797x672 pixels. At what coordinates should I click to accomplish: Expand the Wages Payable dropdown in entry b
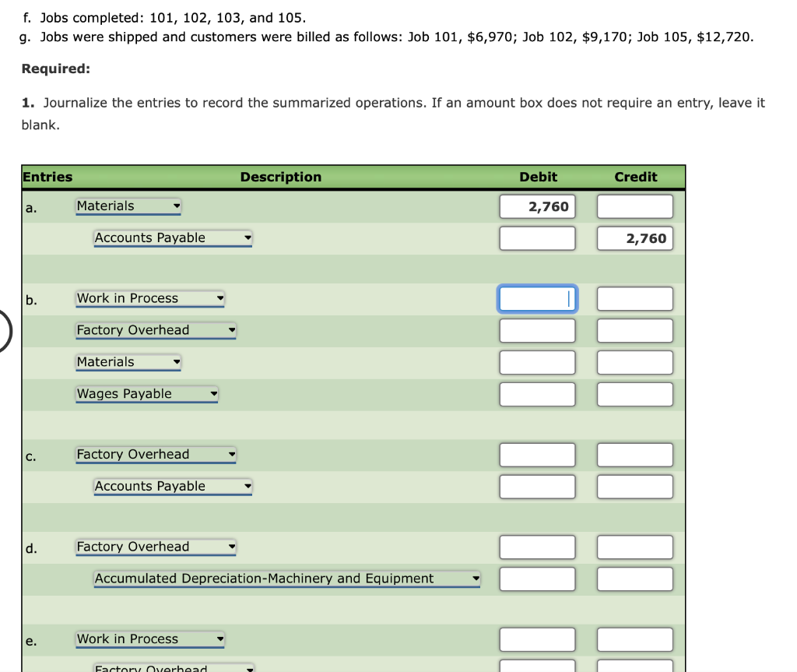coord(146,393)
